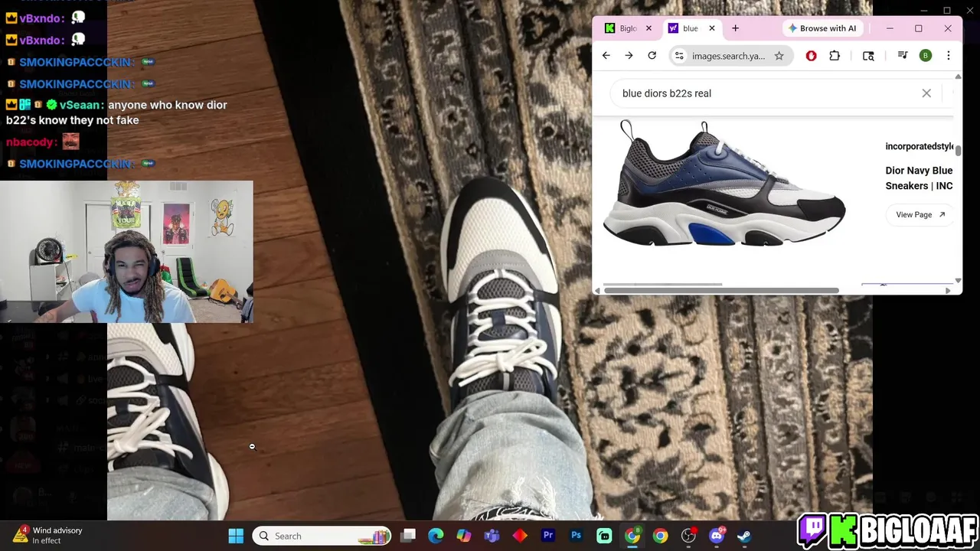Open Steam from the taskbar
Screen dimensions: 980x551
click(743, 536)
